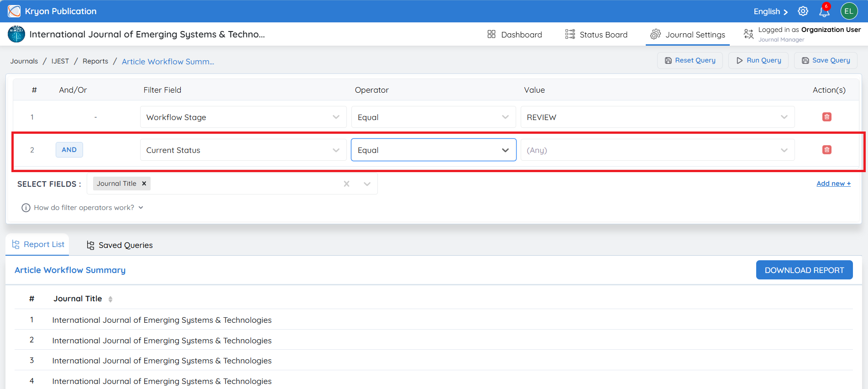Open the notifications bell
This screenshot has height=389, width=868.
[x=824, y=11]
